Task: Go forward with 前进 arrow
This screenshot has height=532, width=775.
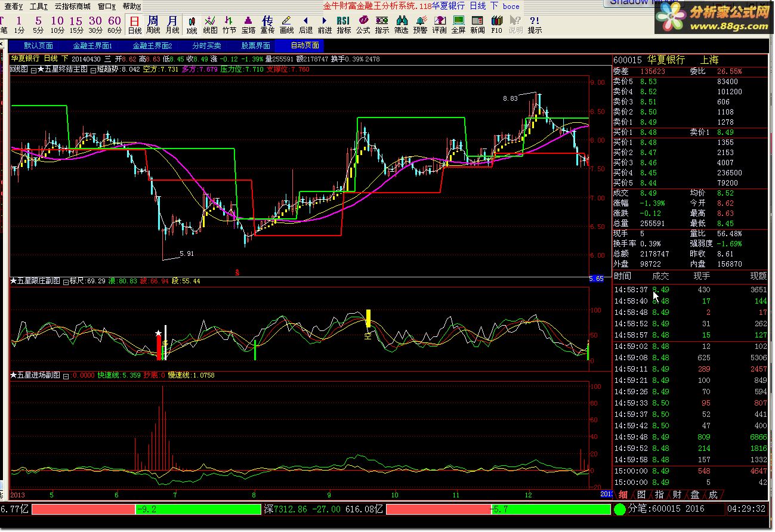Action: (x=325, y=24)
